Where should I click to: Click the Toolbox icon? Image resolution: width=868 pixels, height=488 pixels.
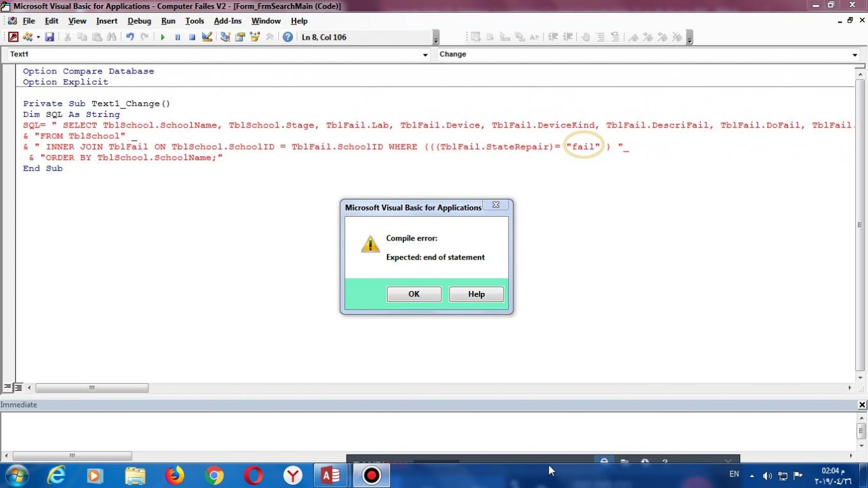pyautogui.click(x=269, y=37)
